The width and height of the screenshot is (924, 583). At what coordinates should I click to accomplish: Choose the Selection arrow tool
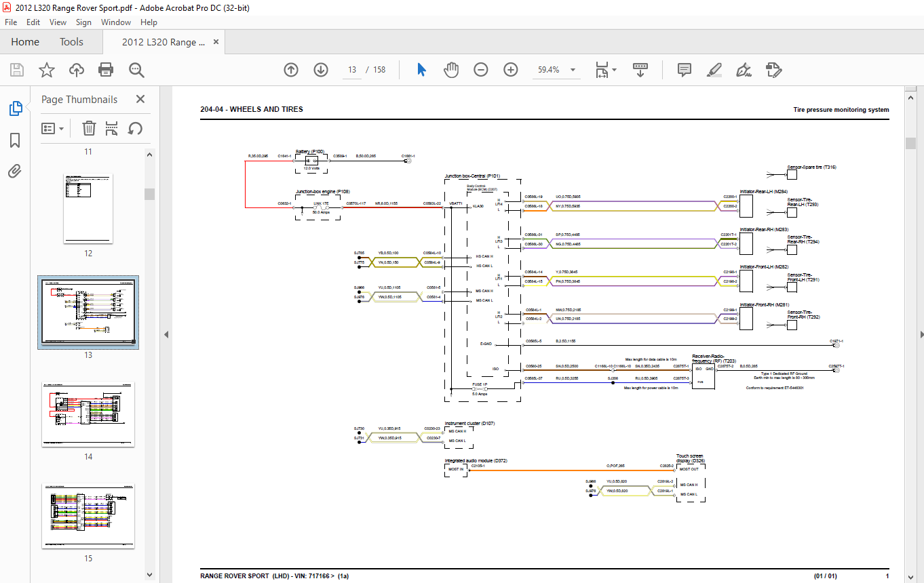[x=421, y=70]
